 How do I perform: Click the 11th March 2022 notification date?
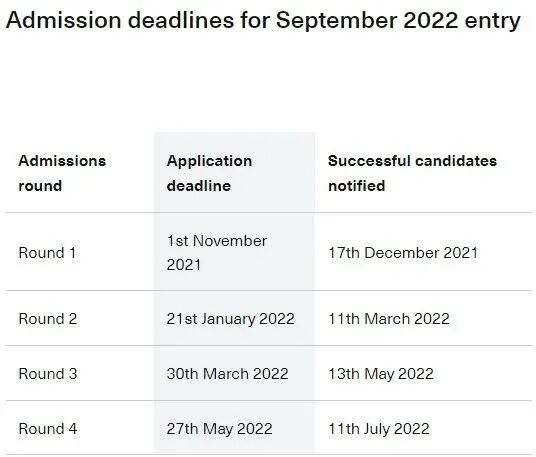(x=389, y=319)
